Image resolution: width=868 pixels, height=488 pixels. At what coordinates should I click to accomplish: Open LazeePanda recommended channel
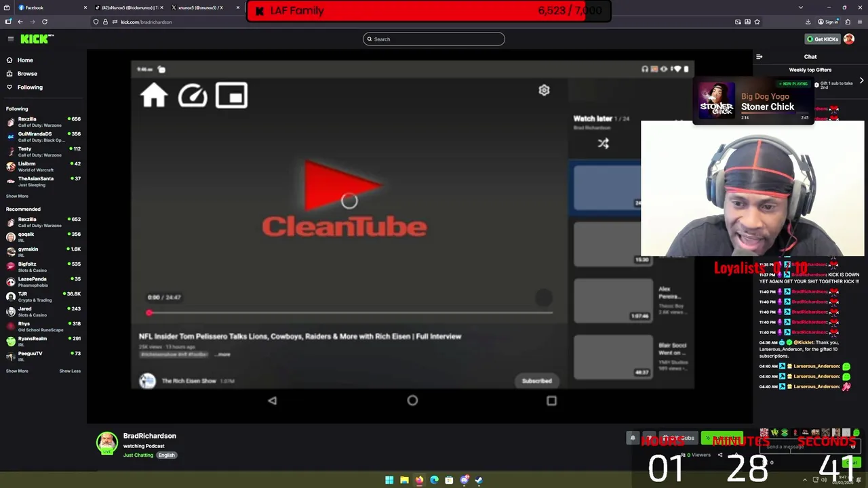43,282
